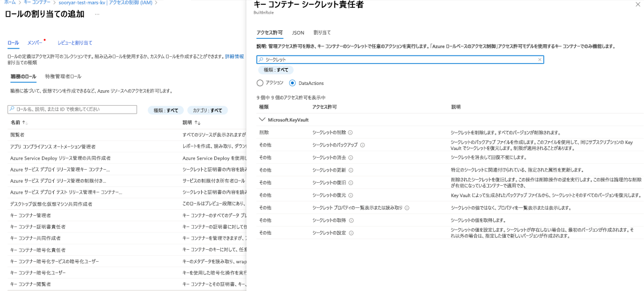Switch to the 特権管理者ロール tab
Image resolution: width=644 pixels, height=291 pixels.
(63, 77)
